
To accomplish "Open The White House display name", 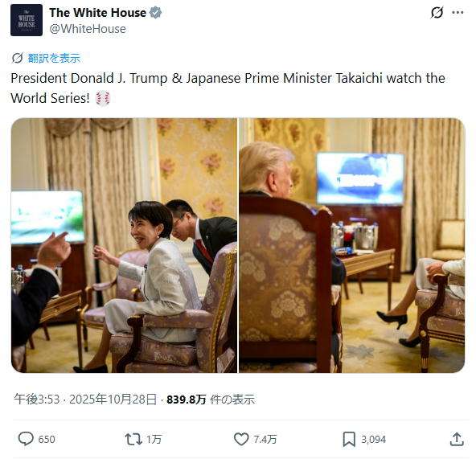I will [98, 13].
